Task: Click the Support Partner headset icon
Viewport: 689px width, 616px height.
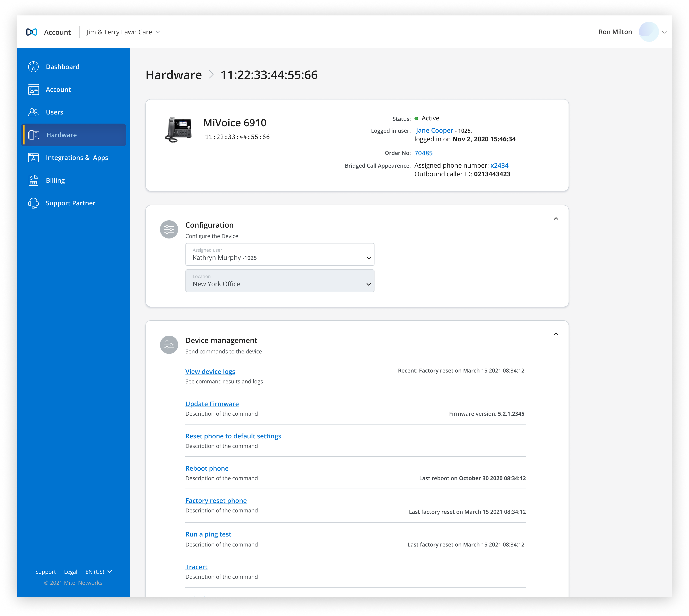Action: click(33, 203)
